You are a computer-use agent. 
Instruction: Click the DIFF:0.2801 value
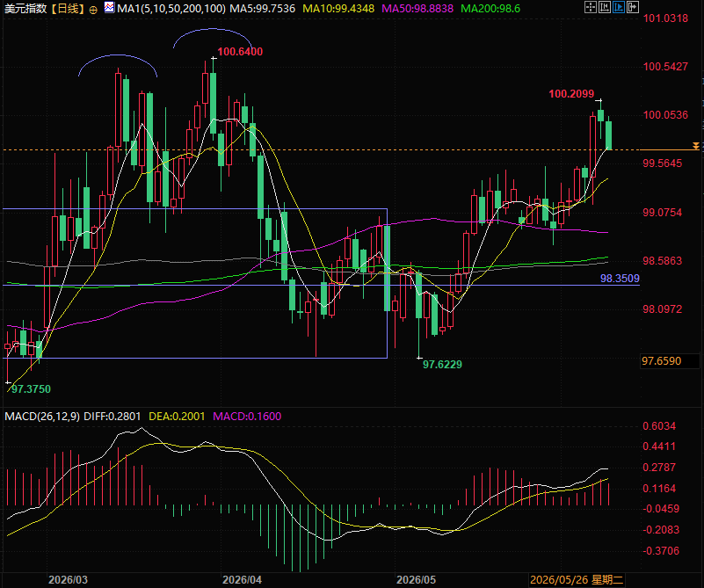tap(112, 416)
